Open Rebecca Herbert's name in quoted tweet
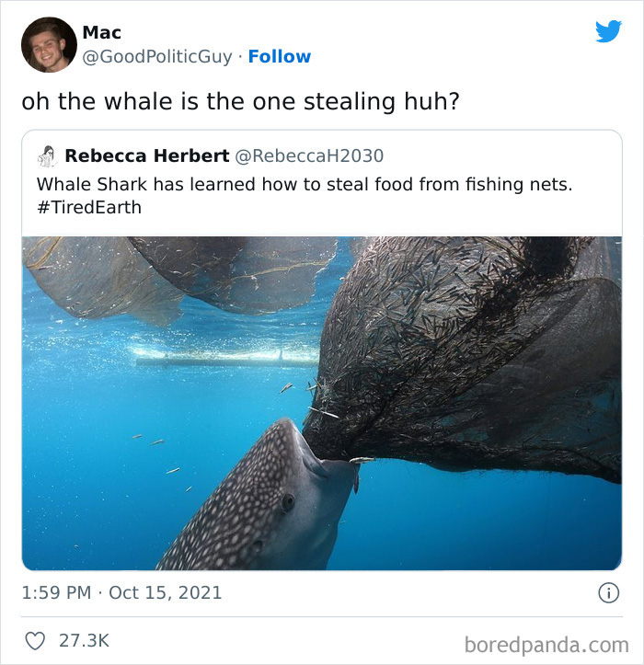This screenshot has width=644, height=665. click(147, 155)
